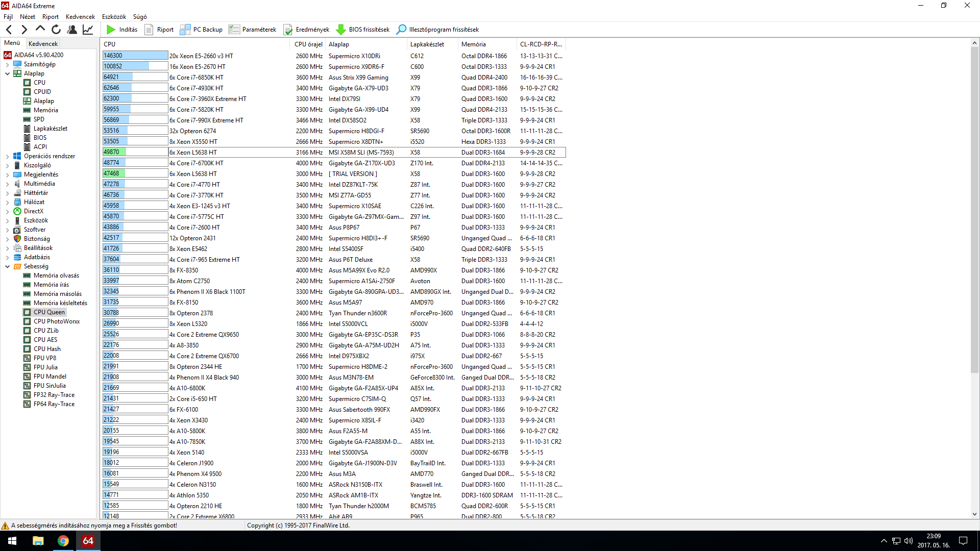
Task: Select CPU PhotoWorxx benchmark item
Action: click(57, 321)
